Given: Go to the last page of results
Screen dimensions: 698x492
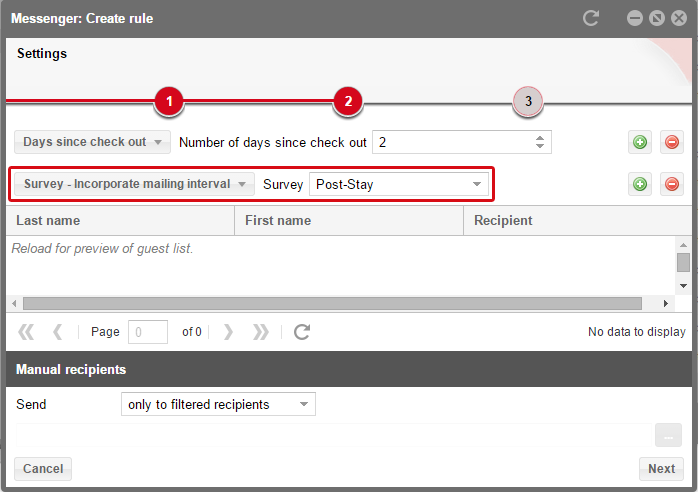Looking at the screenshot, I should click(x=260, y=332).
